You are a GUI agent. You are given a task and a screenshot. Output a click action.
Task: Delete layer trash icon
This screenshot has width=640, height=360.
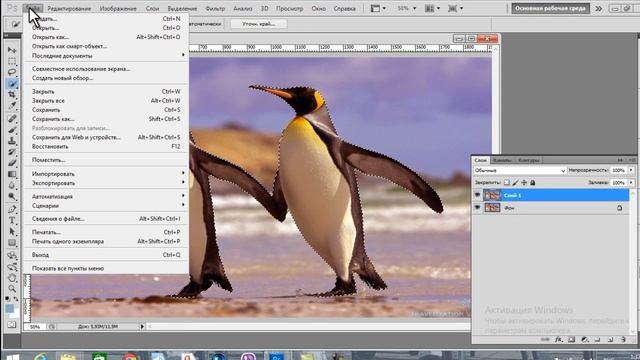(x=623, y=339)
